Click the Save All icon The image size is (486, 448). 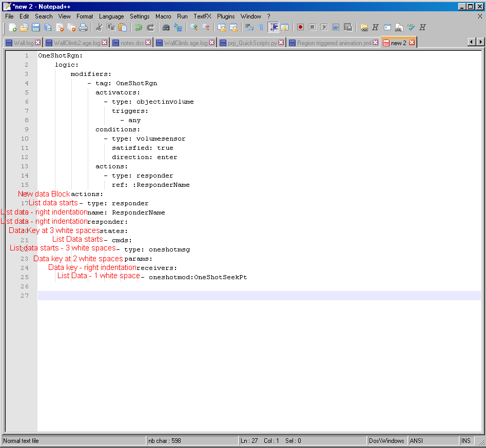click(x=48, y=27)
